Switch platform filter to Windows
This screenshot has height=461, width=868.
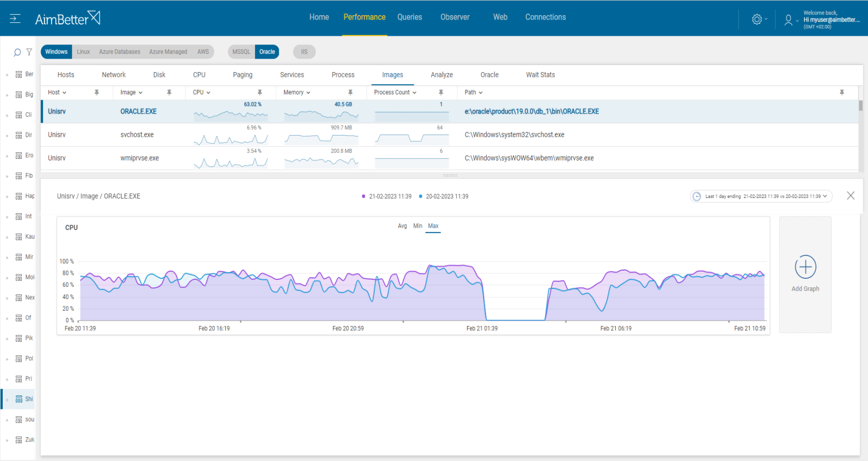coord(56,52)
